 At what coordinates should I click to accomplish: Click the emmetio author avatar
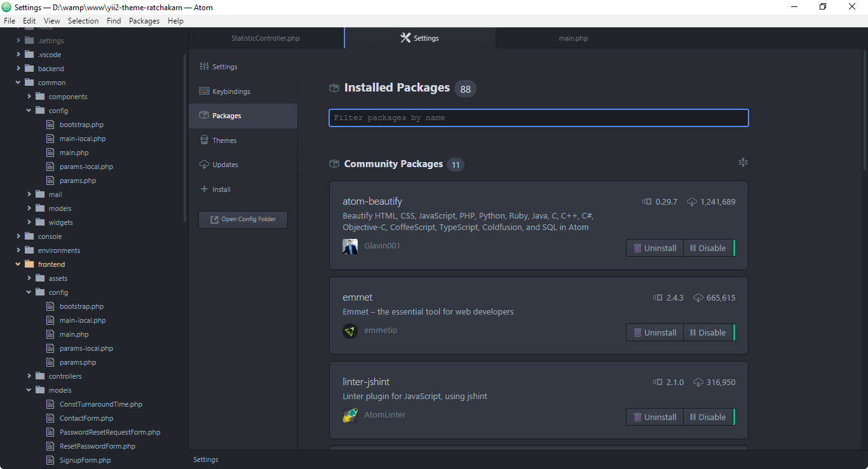[350, 331]
